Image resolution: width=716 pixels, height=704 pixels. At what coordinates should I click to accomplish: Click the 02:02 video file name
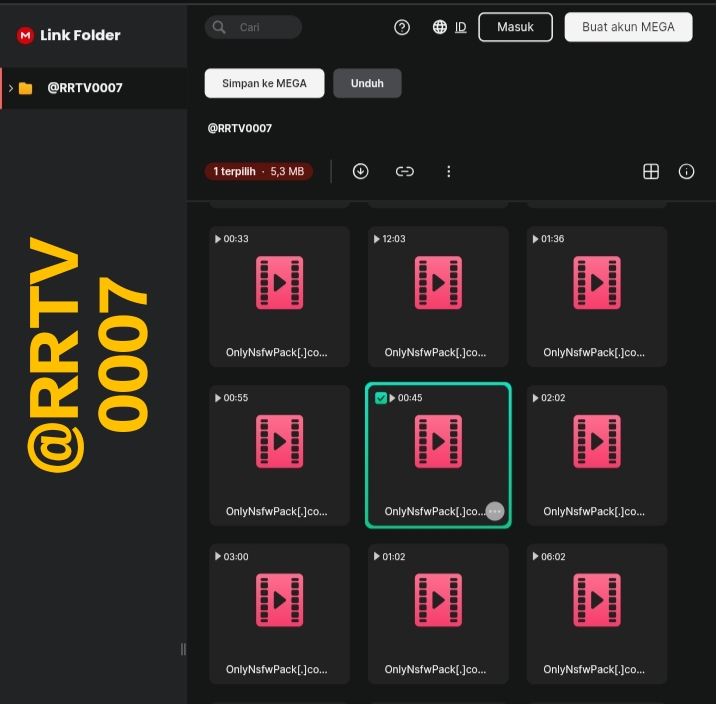(x=594, y=511)
